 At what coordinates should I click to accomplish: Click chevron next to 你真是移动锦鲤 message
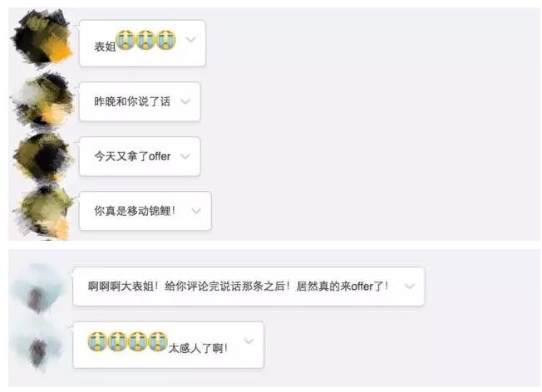click(196, 211)
